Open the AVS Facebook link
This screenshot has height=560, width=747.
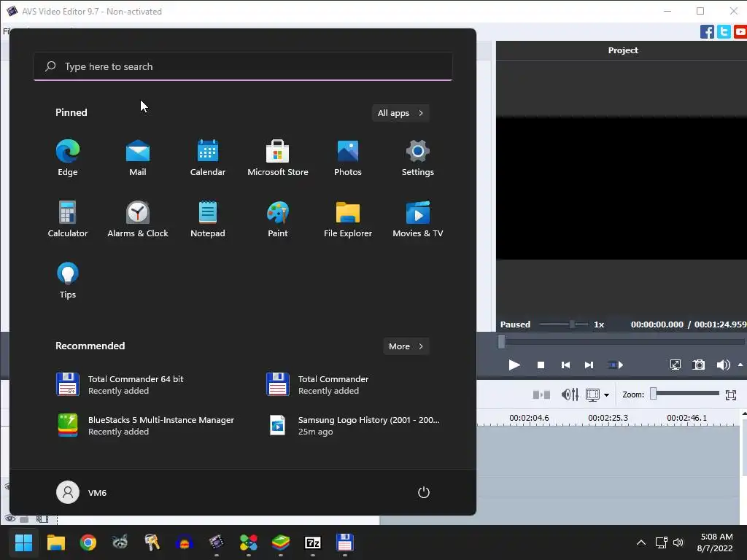coord(707,32)
